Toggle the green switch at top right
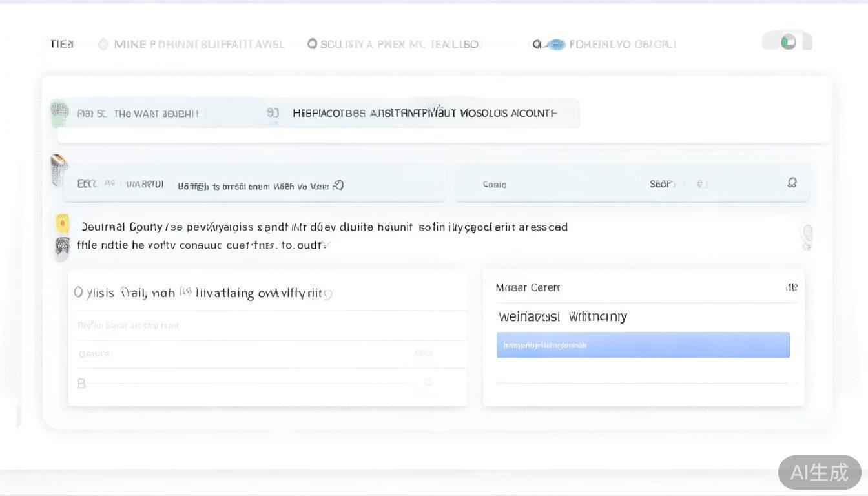 pyautogui.click(x=787, y=42)
